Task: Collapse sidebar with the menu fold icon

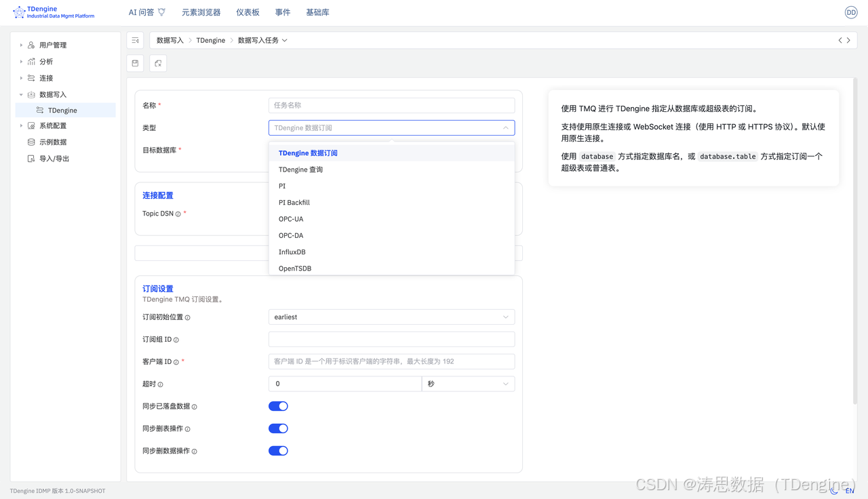Action: [x=136, y=41]
